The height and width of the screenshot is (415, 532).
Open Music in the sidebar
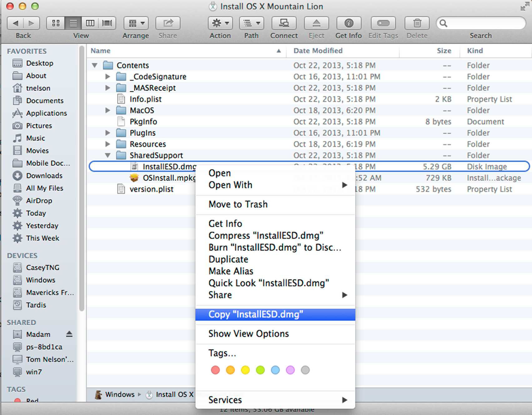(36, 138)
